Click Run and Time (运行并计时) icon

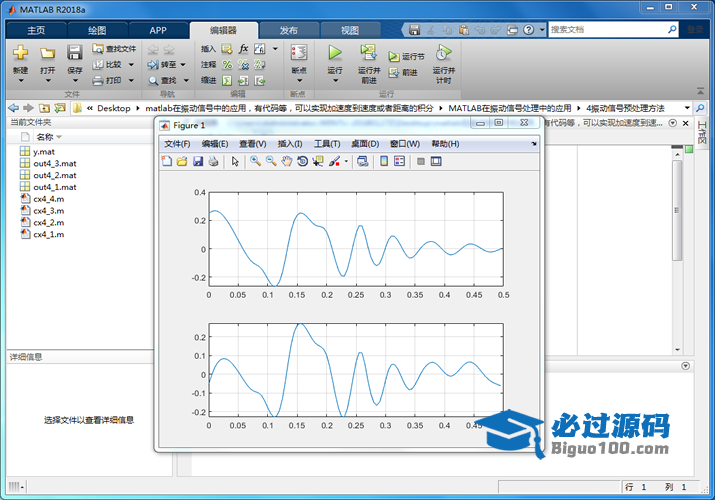[443, 52]
